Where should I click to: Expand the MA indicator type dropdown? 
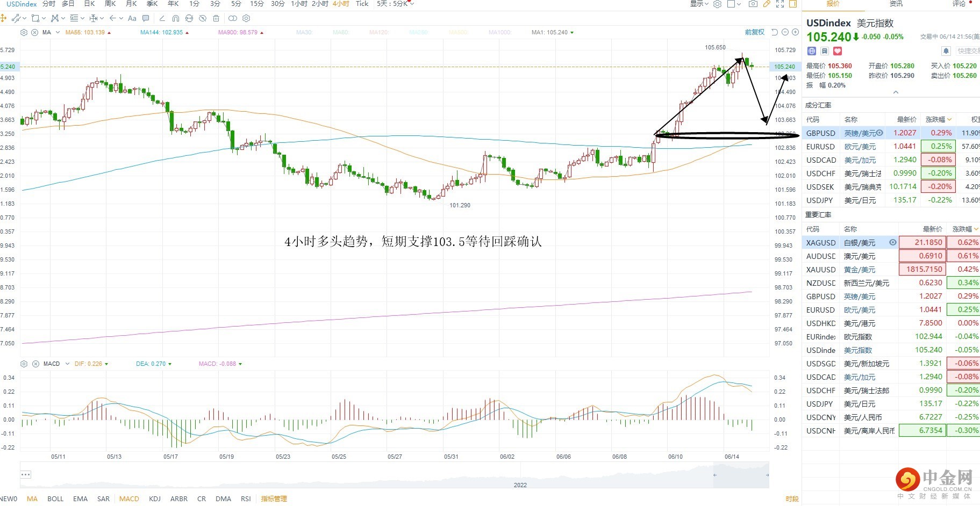click(58, 32)
